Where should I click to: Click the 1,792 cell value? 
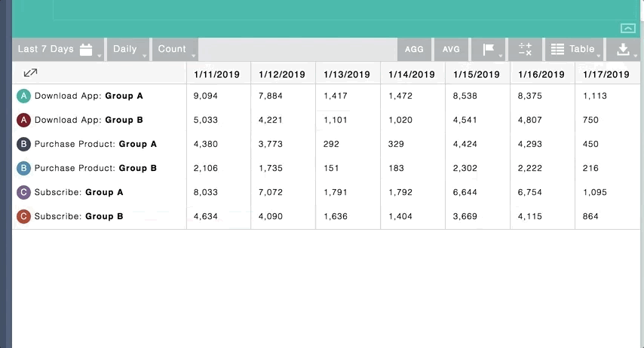(x=400, y=193)
